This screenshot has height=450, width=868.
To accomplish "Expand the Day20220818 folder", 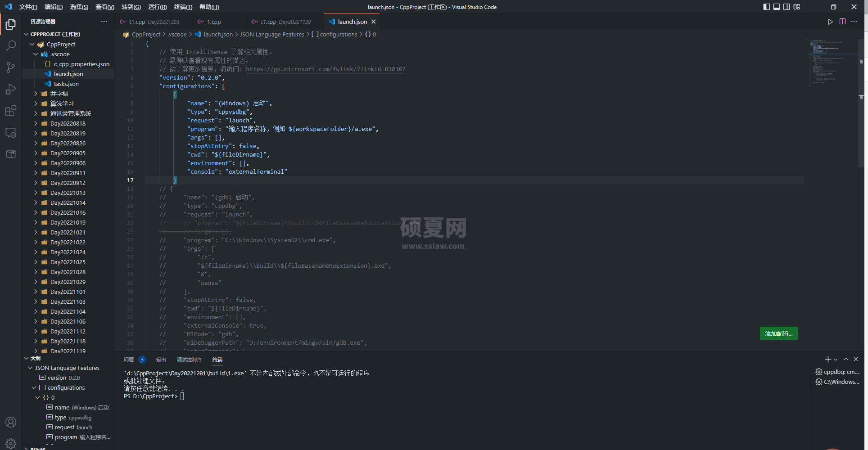I will [36, 123].
